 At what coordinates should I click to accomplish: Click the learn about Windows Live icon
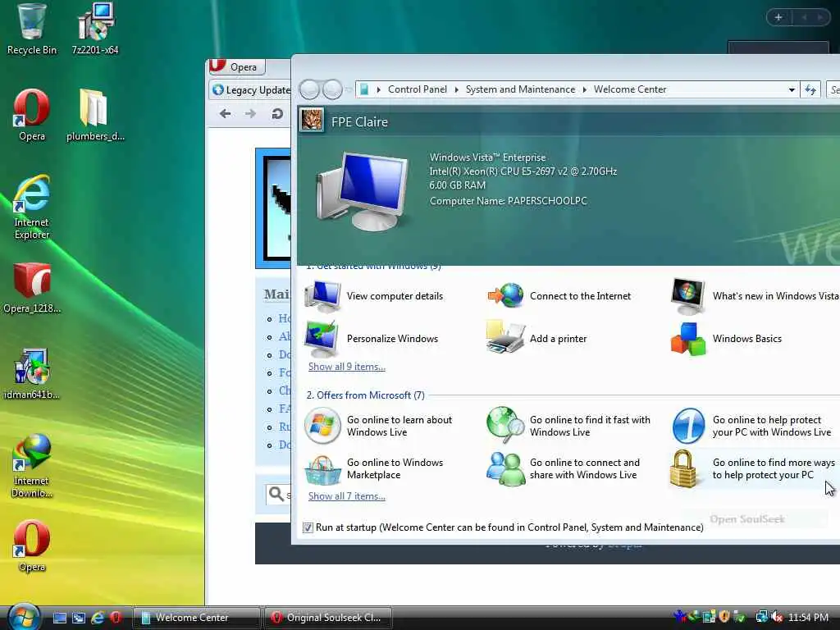coord(322,426)
